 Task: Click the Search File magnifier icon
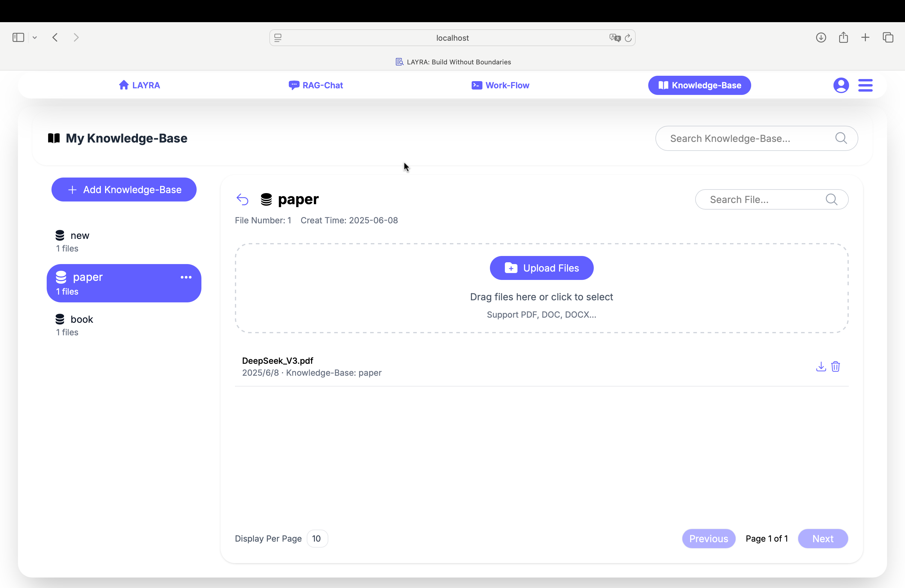[x=831, y=199]
